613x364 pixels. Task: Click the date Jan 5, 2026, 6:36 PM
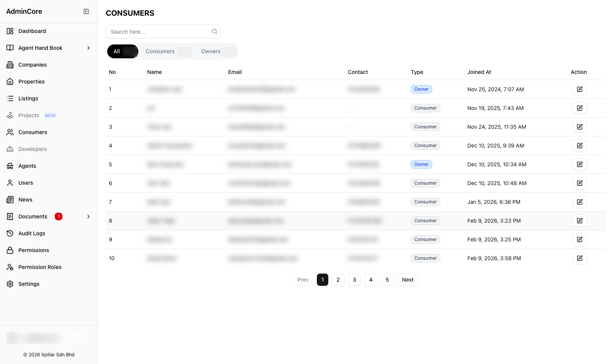[494, 202]
